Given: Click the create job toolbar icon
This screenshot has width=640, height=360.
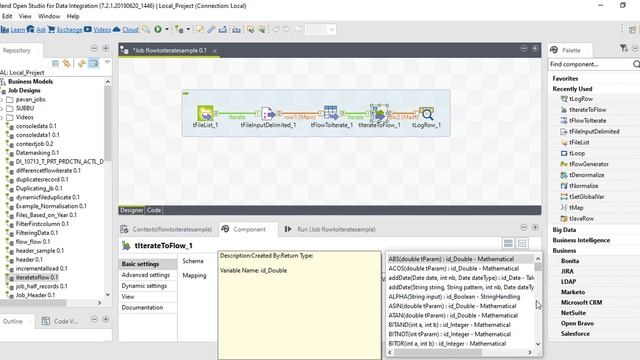Looking at the screenshot, I should point(179,29).
